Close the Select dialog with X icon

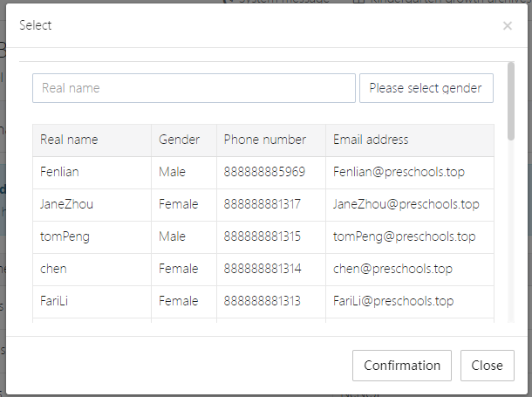(508, 26)
